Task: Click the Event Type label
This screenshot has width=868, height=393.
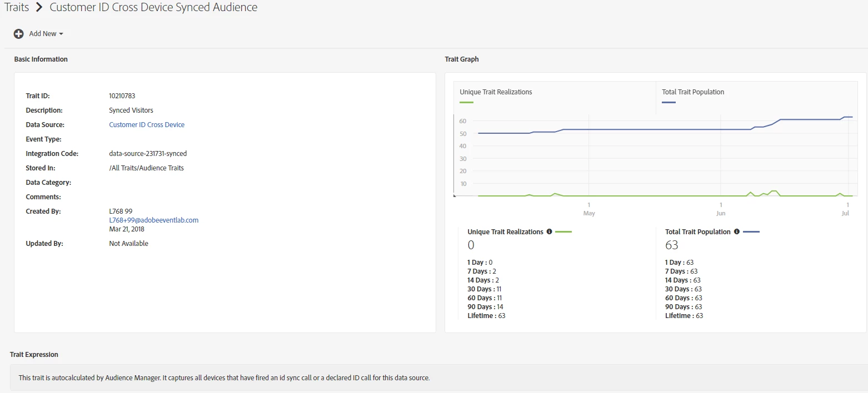Action: (x=43, y=139)
